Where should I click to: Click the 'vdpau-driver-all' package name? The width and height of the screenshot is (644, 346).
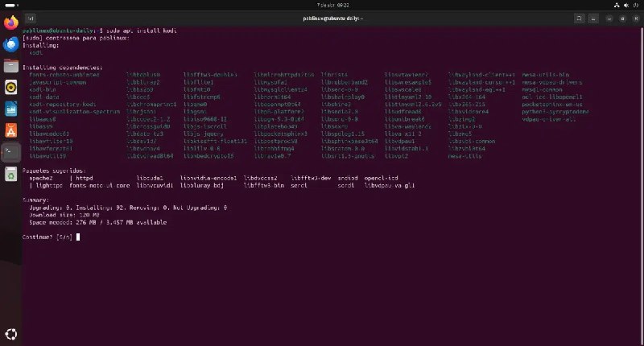(549, 119)
